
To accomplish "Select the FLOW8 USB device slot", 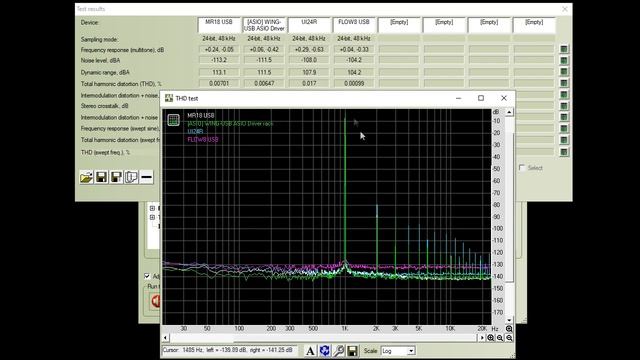I will click(354, 25).
